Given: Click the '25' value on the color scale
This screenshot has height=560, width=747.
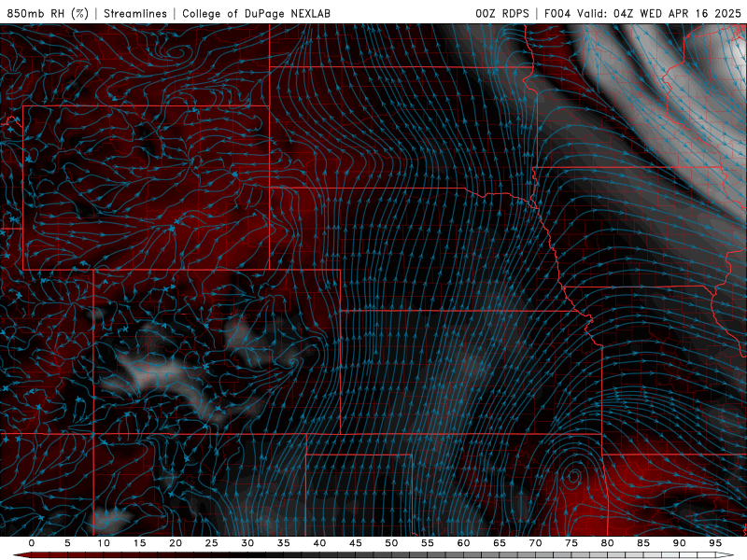Looking at the screenshot, I should (212, 543).
